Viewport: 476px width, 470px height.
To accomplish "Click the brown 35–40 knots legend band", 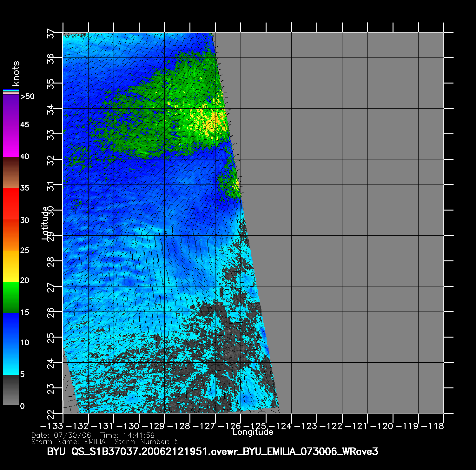I will point(11,172).
